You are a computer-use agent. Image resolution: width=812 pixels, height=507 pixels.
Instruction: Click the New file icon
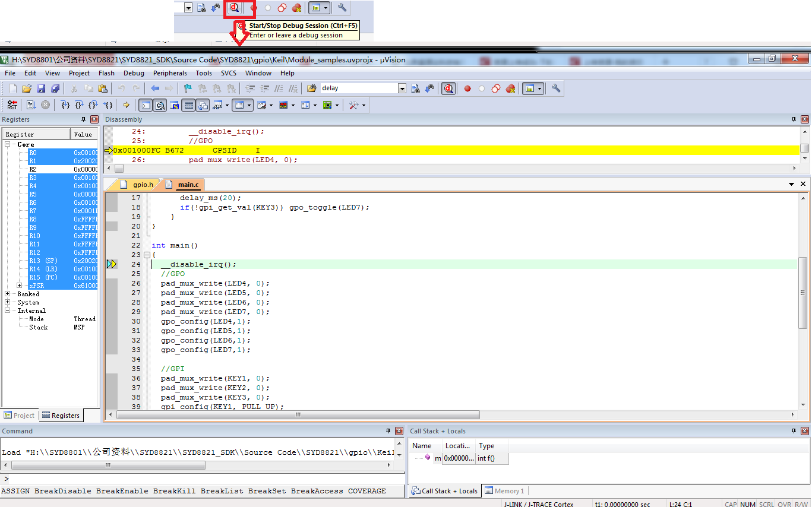point(12,88)
